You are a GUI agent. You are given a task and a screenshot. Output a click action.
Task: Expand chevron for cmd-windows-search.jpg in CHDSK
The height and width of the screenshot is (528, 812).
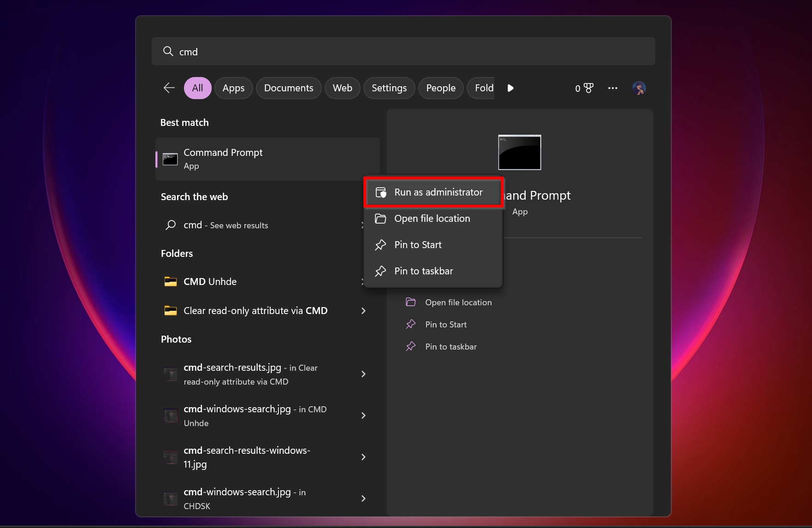[363, 498]
